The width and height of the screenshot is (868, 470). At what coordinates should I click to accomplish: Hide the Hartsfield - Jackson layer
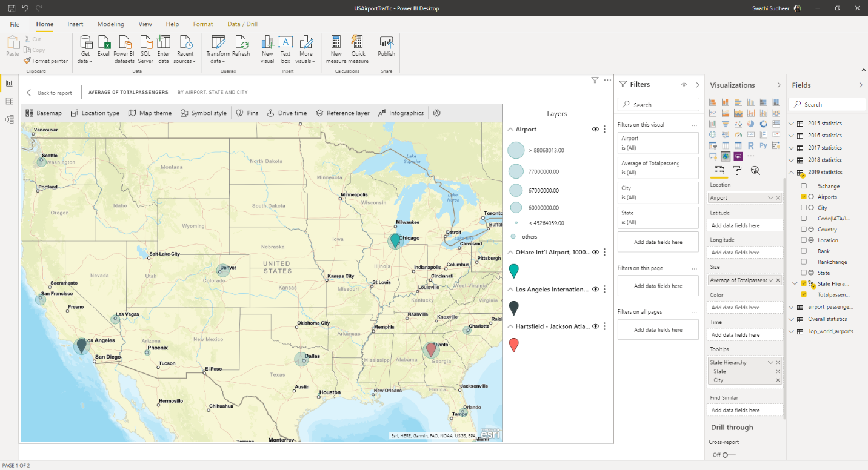pos(595,326)
